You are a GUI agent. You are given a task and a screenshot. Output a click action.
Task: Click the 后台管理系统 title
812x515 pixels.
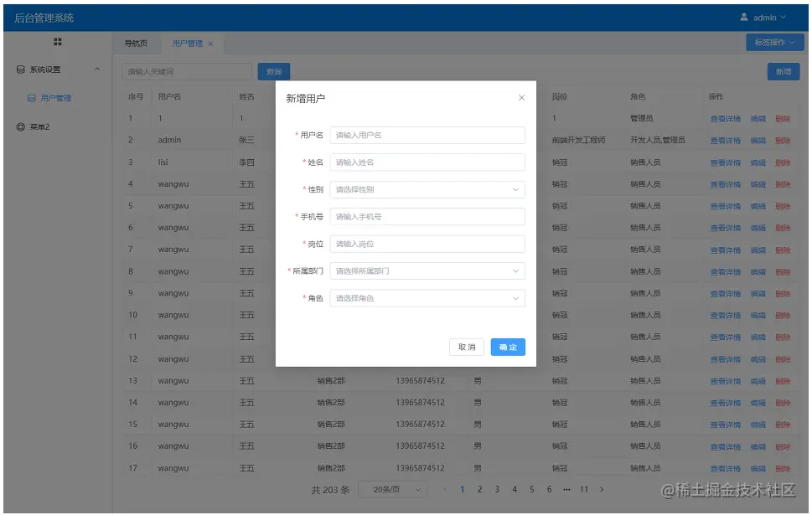click(44, 18)
